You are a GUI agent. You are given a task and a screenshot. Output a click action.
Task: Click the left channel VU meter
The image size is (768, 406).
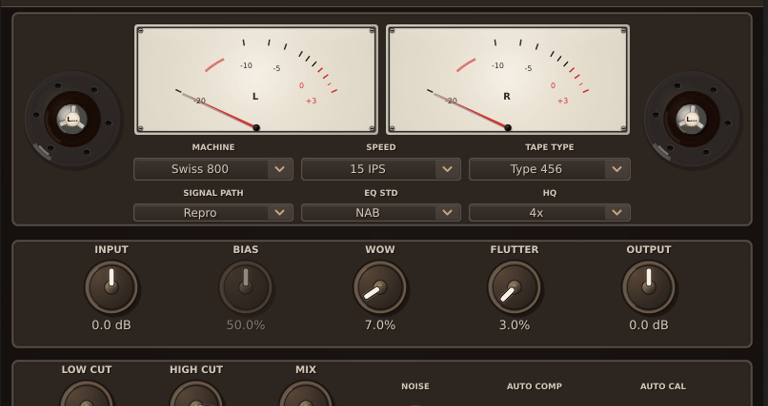(x=256, y=79)
